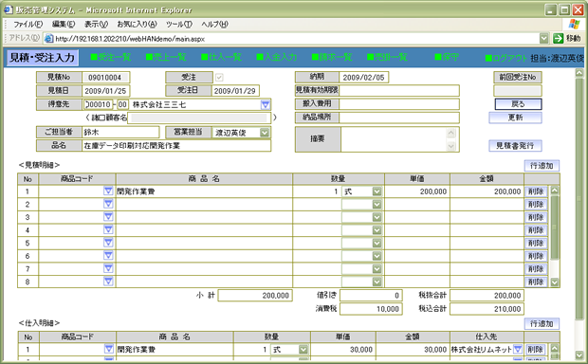Expand unit dropdown in estimate row 4
The image size is (588, 364).
(x=377, y=230)
